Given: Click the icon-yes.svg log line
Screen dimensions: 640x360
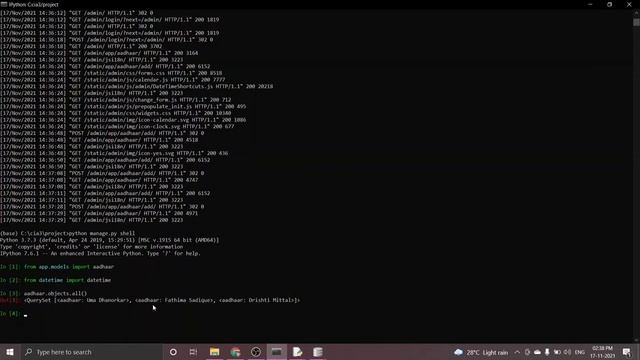Looking at the screenshot, I should [114, 153].
